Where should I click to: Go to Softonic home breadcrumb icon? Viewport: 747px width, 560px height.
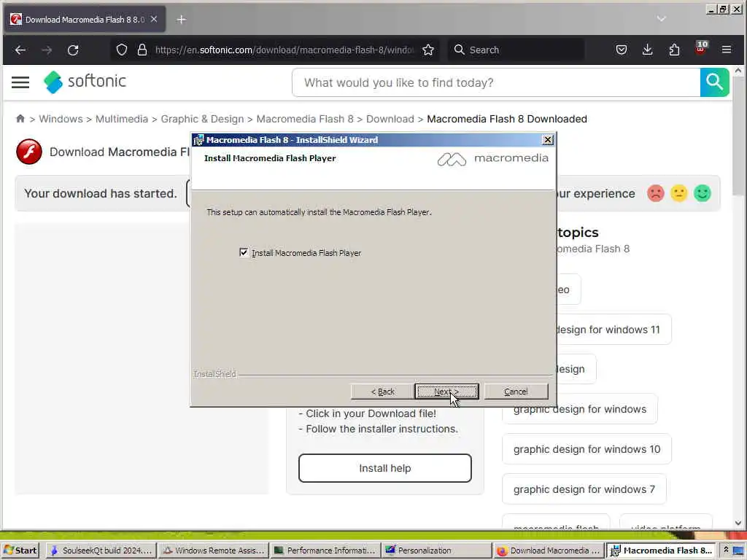pos(20,119)
